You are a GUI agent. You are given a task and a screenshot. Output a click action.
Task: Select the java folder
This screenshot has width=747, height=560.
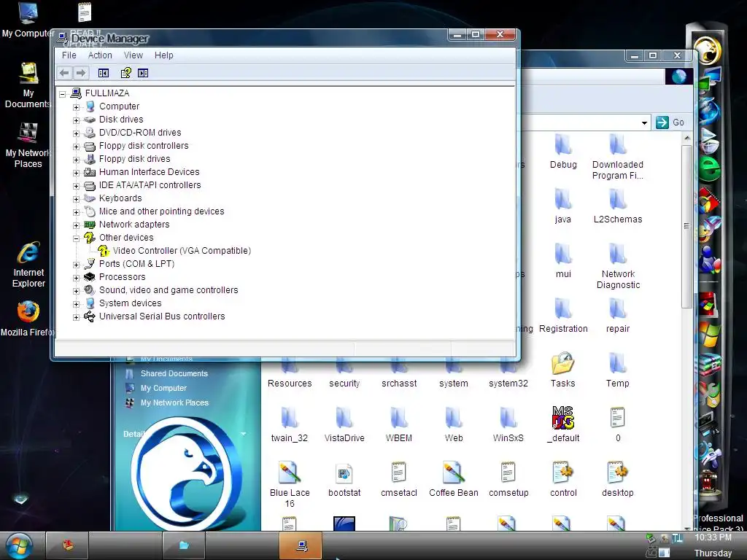pyautogui.click(x=562, y=206)
